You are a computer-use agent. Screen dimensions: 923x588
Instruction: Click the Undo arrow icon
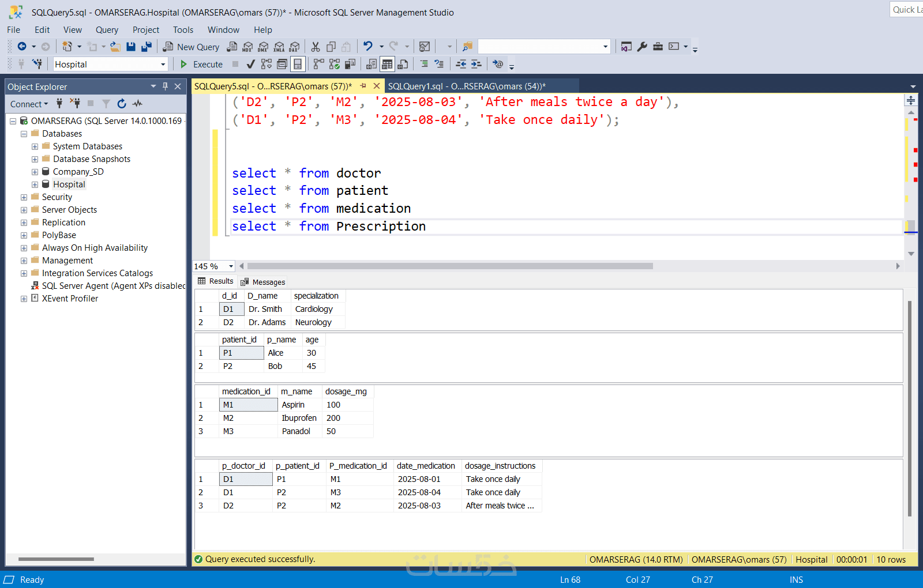coord(367,47)
